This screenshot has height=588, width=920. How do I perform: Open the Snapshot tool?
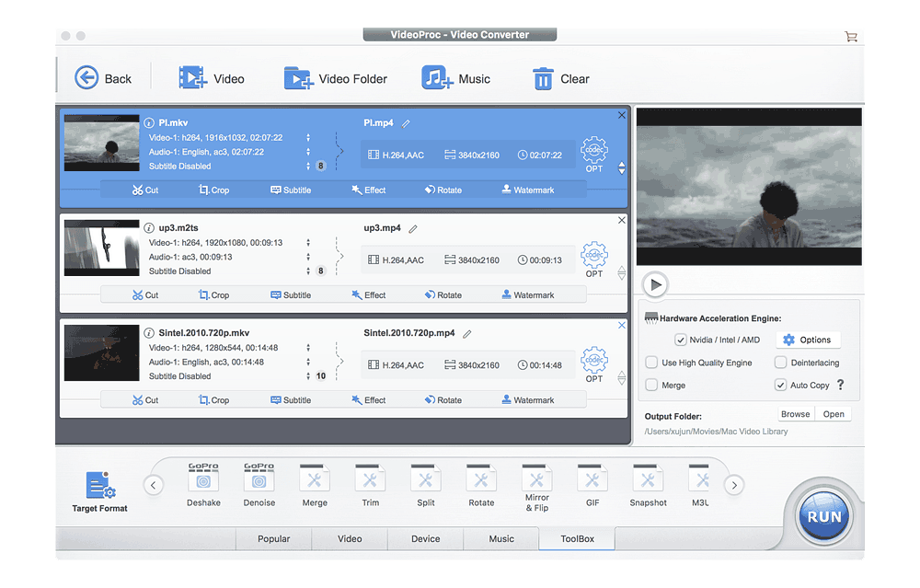tap(648, 479)
